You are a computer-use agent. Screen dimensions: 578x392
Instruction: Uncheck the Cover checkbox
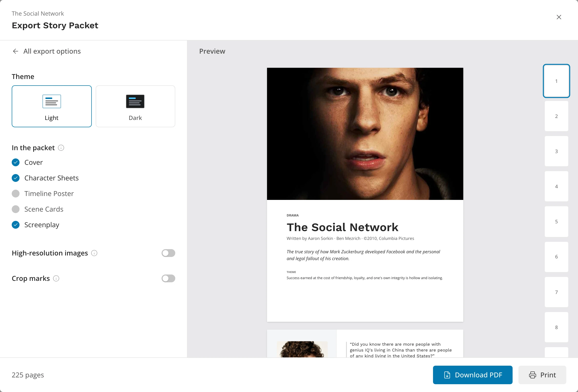16,162
